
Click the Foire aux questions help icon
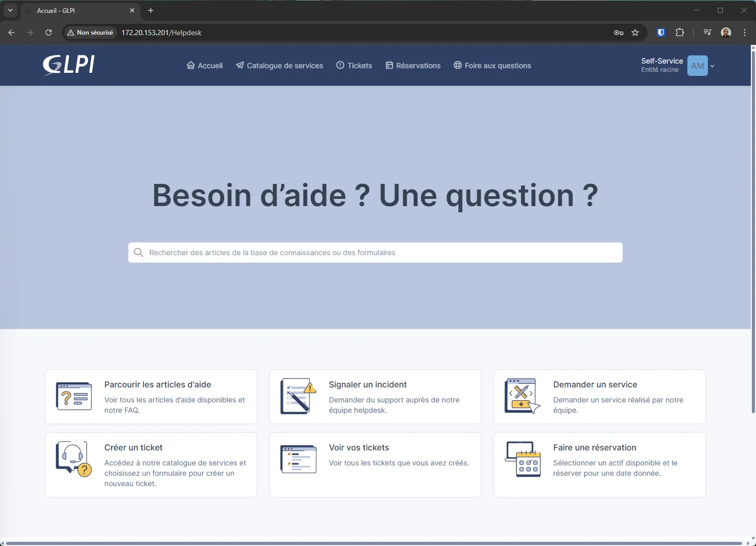point(458,65)
